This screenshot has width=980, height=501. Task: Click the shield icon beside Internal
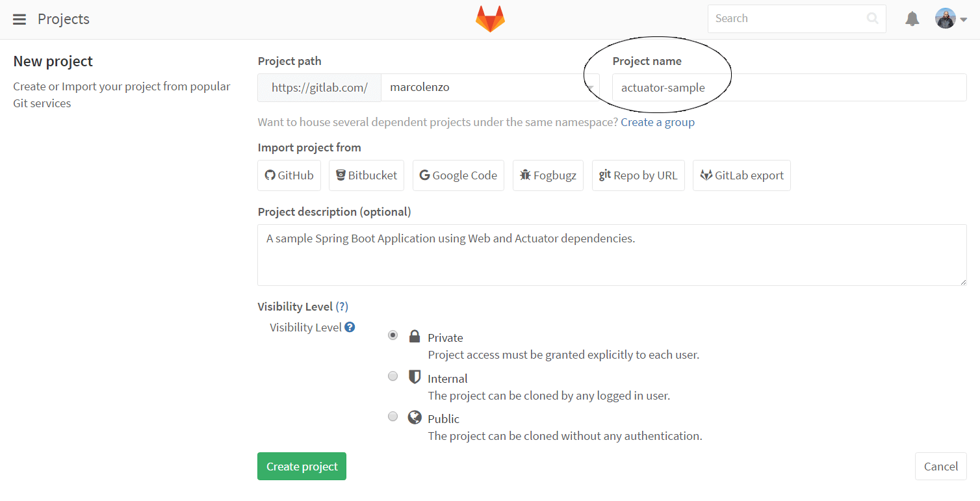click(414, 376)
